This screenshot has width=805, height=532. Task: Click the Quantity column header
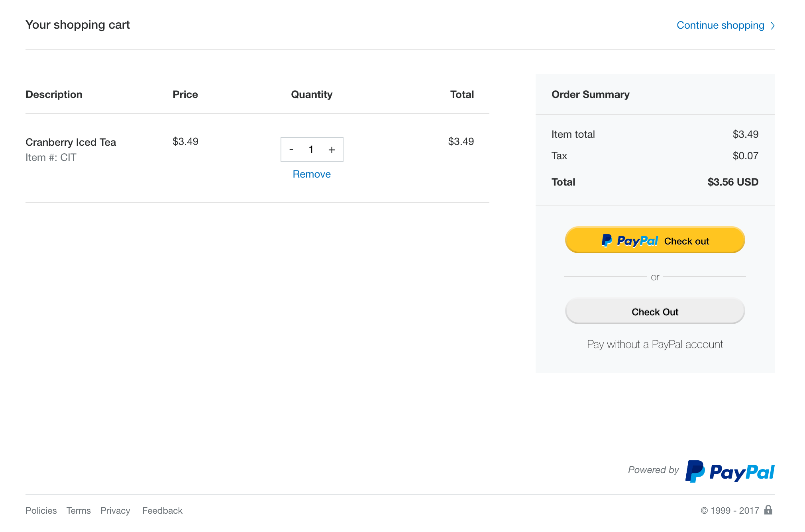(312, 94)
